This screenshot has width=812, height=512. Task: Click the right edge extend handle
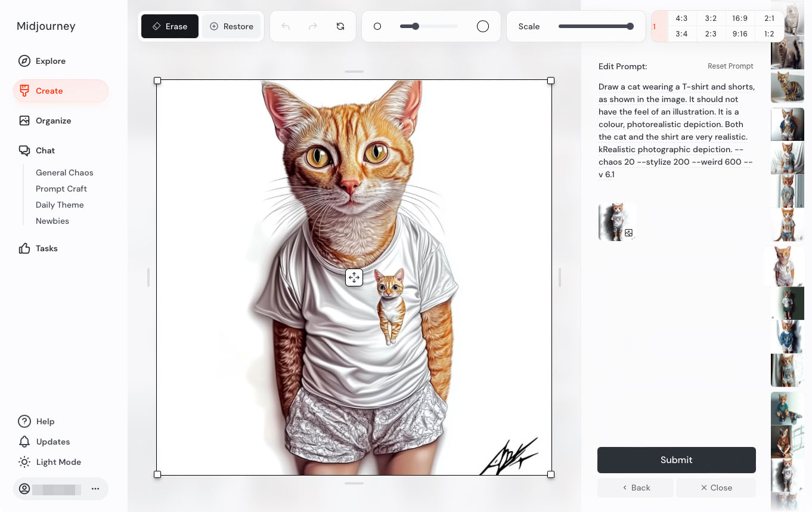click(560, 277)
